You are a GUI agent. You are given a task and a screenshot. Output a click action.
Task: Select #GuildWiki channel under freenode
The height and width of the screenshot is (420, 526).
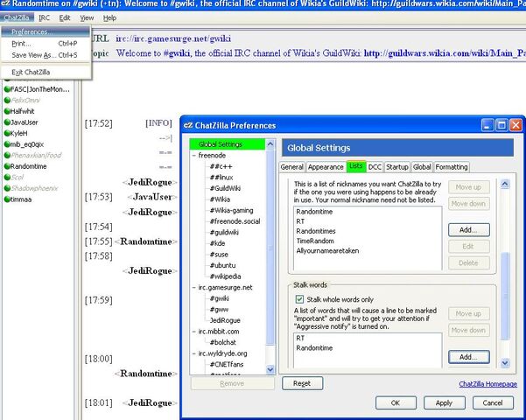(225, 188)
